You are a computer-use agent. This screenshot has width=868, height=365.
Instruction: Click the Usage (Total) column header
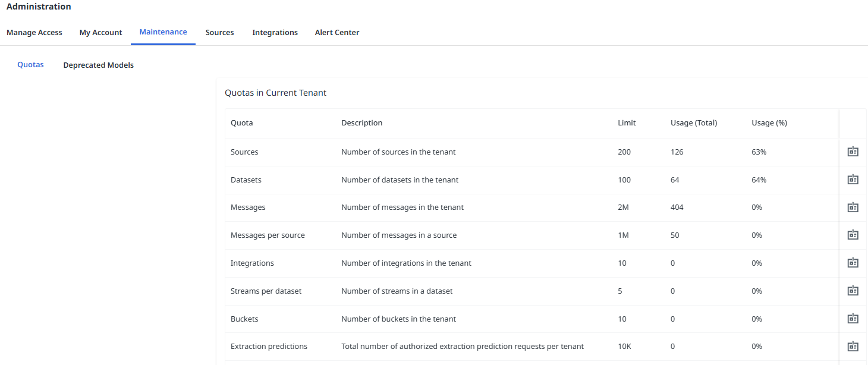point(694,123)
